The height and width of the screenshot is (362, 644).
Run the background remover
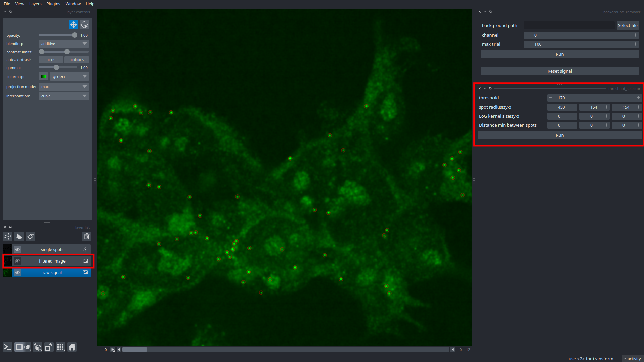pyautogui.click(x=560, y=54)
